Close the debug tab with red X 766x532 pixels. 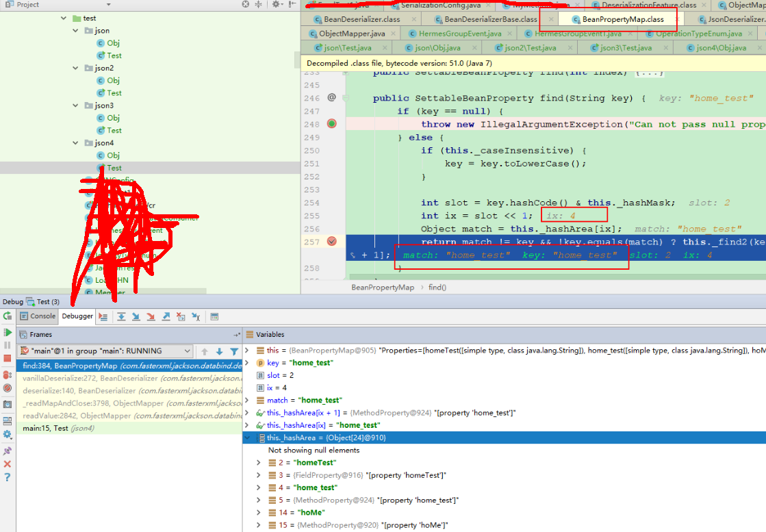click(x=8, y=464)
